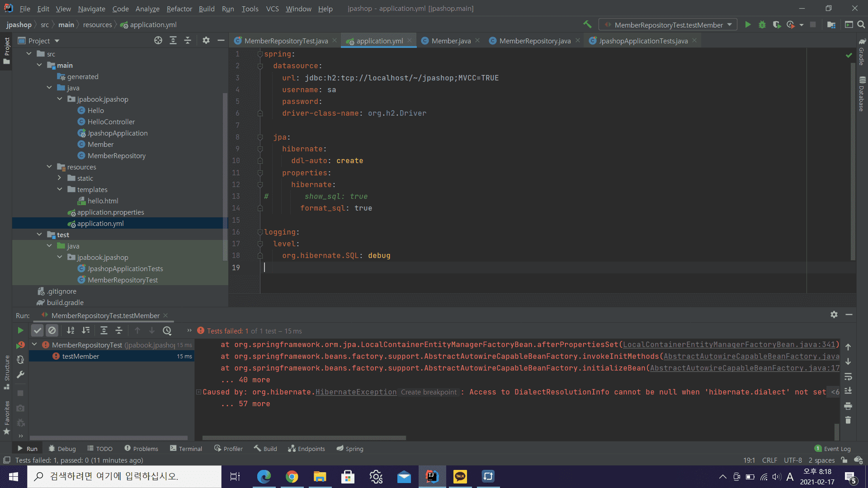Image resolution: width=868 pixels, height=488 pixels.
Task: Rerun failed tests icon in Run panel
Action: tap(20, 345)
